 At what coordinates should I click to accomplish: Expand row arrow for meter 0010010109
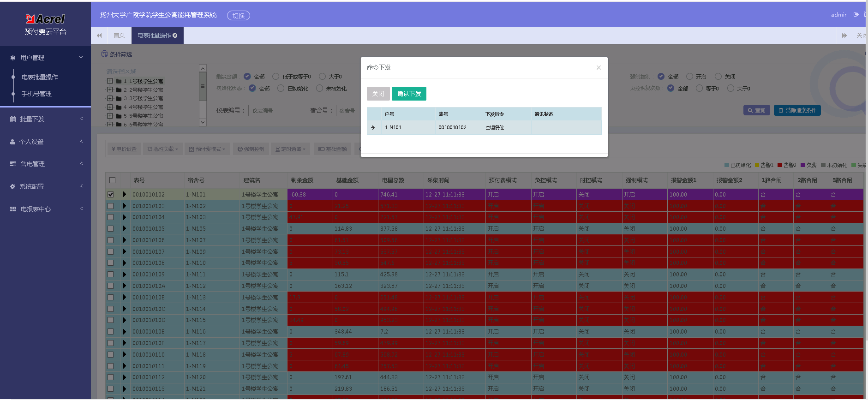coord(124,275)
